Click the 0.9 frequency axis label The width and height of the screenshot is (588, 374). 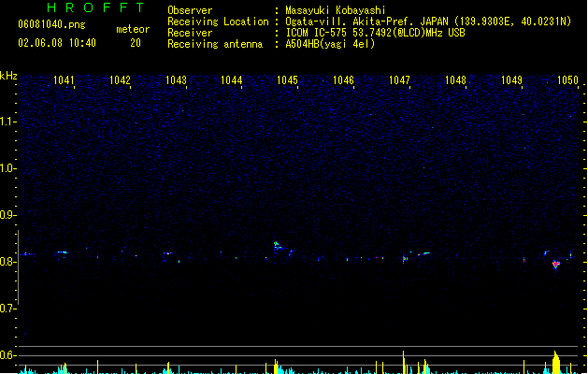click(7, 215)
